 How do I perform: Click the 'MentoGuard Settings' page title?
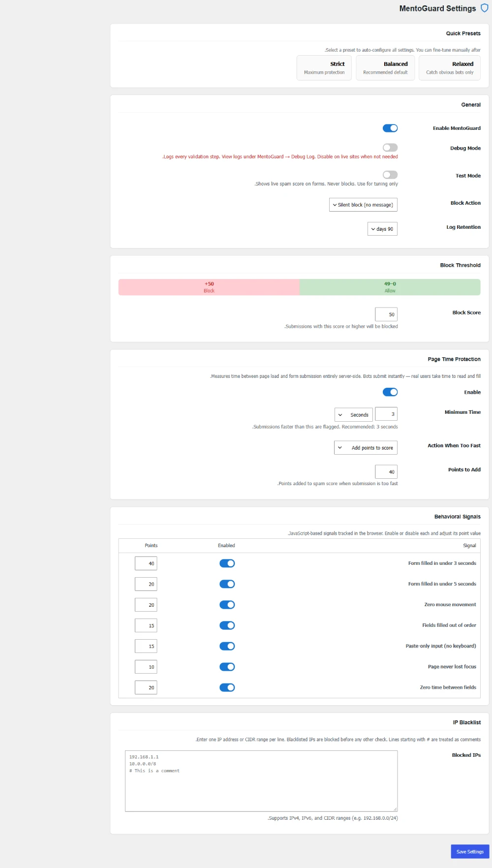pos(437,8)
